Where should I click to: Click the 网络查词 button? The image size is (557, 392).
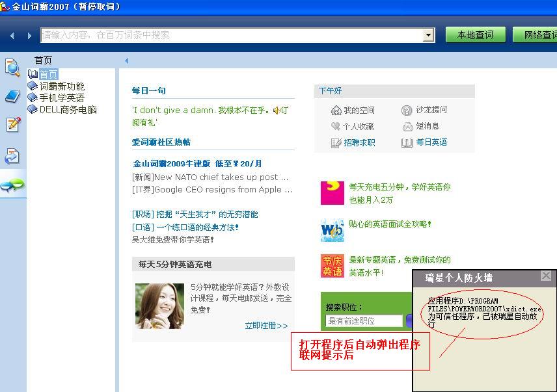pyautogui.click(x=535, y=34)
